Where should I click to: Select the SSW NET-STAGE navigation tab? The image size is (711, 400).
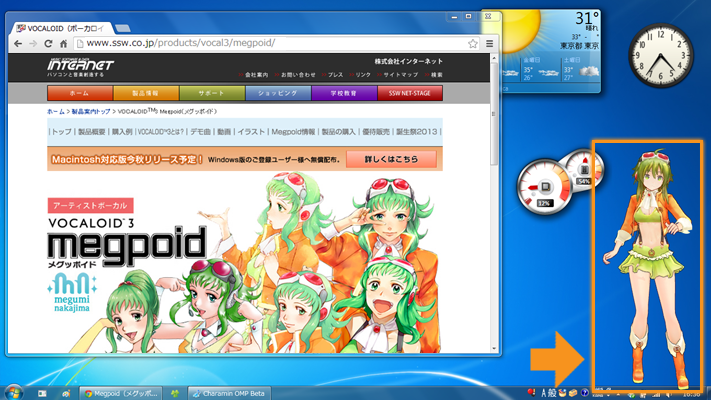[410, 93]
